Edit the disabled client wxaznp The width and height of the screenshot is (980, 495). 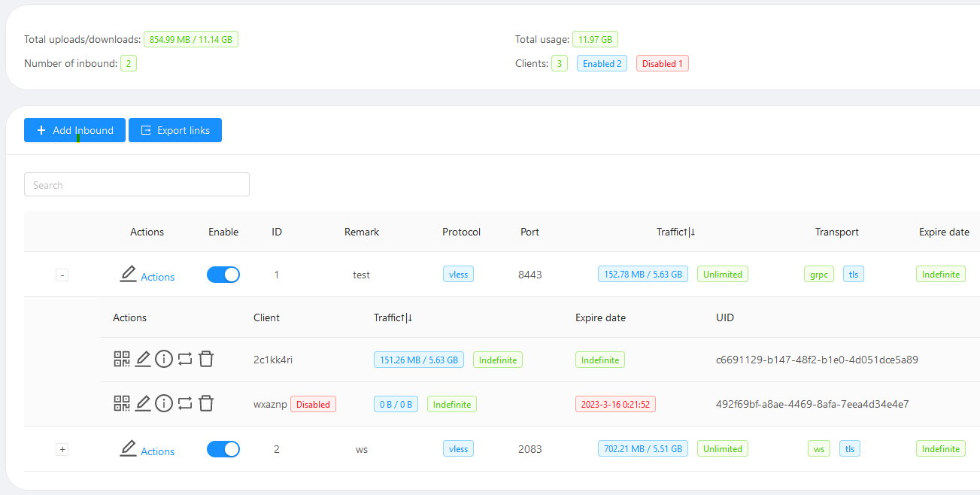point(143,404)
